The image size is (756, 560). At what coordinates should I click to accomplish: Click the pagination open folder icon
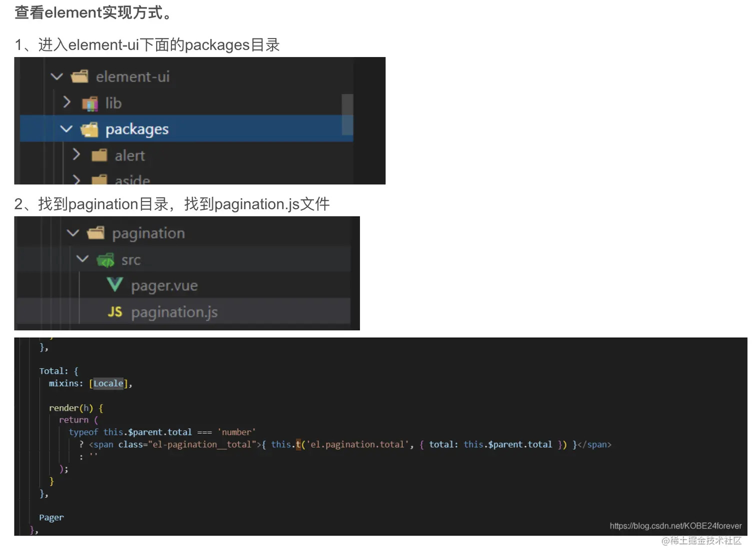click(x=95, y=233)
